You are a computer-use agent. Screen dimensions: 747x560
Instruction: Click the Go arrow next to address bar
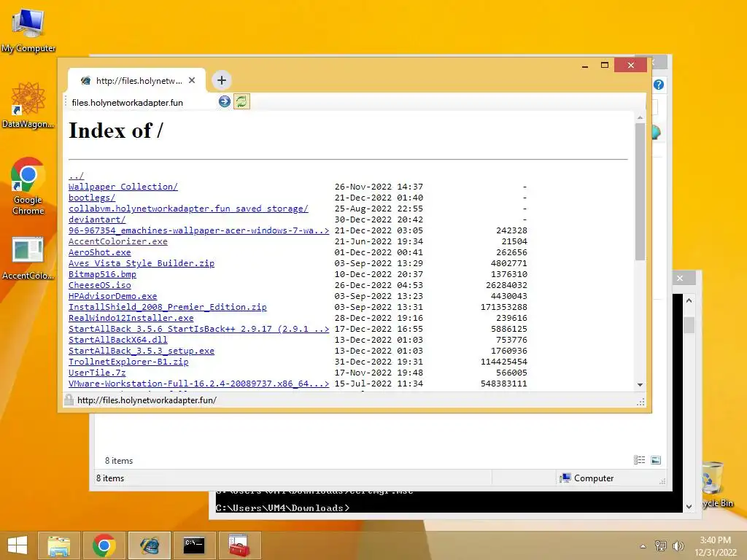(x=225, y=101)
